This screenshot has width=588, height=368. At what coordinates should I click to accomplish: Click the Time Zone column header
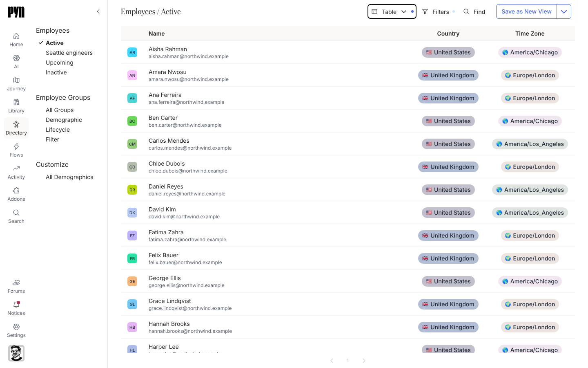click(x=530, y=34)
